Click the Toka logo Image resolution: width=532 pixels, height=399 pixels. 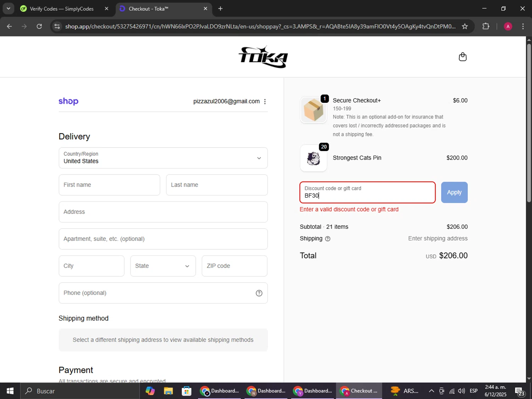[x=263, y=57]
